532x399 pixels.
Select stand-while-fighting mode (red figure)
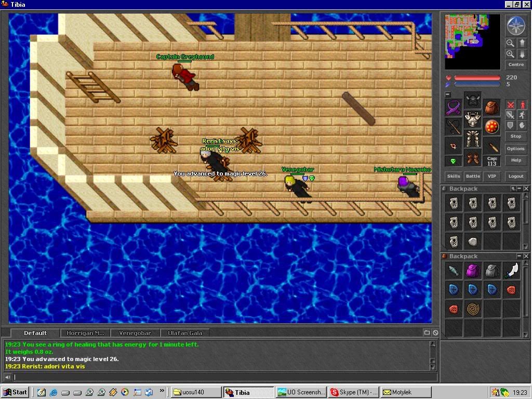(x=522, y=104)
